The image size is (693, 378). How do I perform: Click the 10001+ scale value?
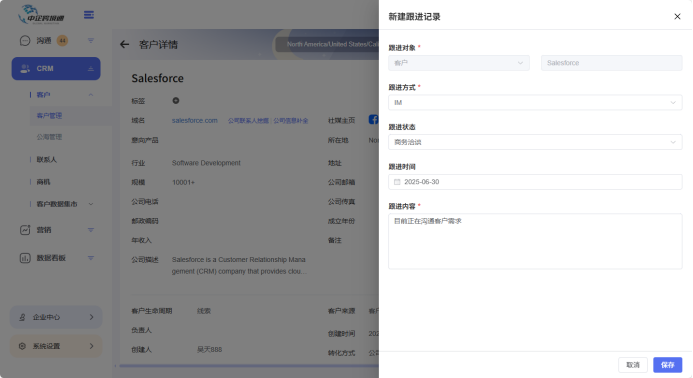coord(183,182)
